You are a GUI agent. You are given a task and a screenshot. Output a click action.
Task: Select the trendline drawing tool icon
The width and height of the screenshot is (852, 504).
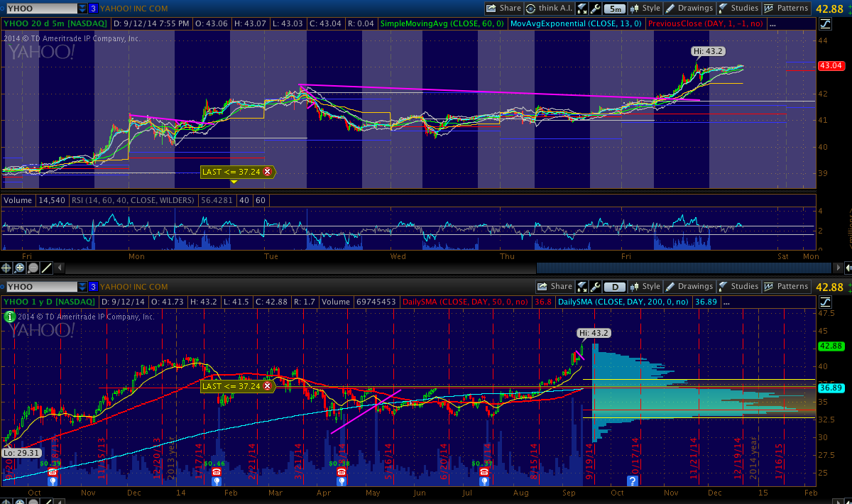[x=46, y=268]
